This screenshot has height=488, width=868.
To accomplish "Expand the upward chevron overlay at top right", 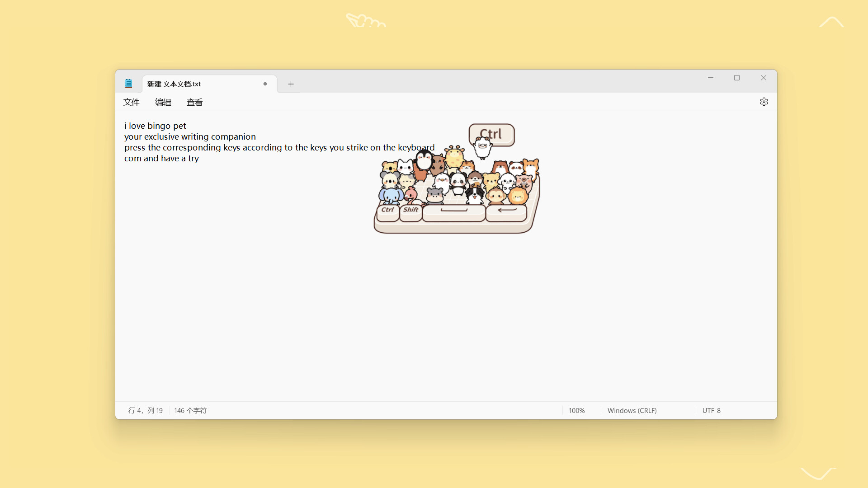I will point(831,22).
